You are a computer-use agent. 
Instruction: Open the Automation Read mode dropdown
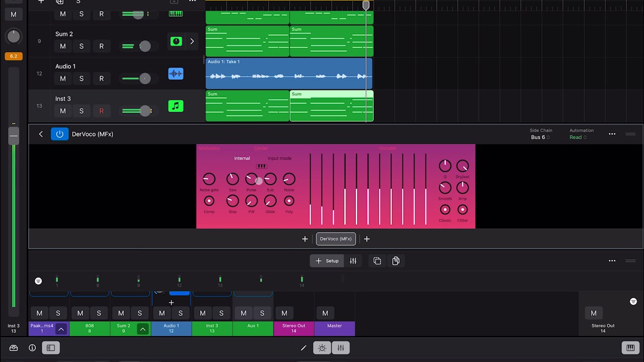click(x=579, y=137)
